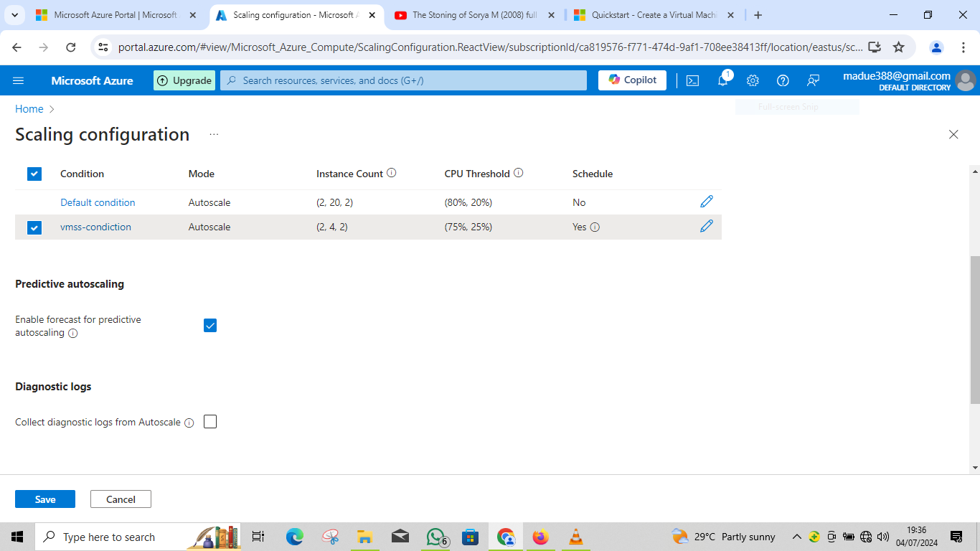Switch to the Microsoft Azure Portal tab
Image resolution: width=980 pixels, height=551 pixels.
(115, 15)
